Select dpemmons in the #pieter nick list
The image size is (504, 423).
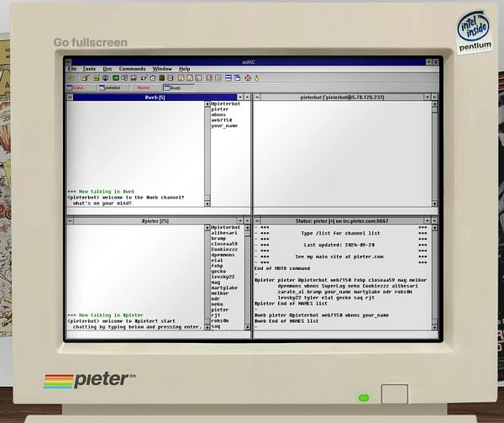223,255
